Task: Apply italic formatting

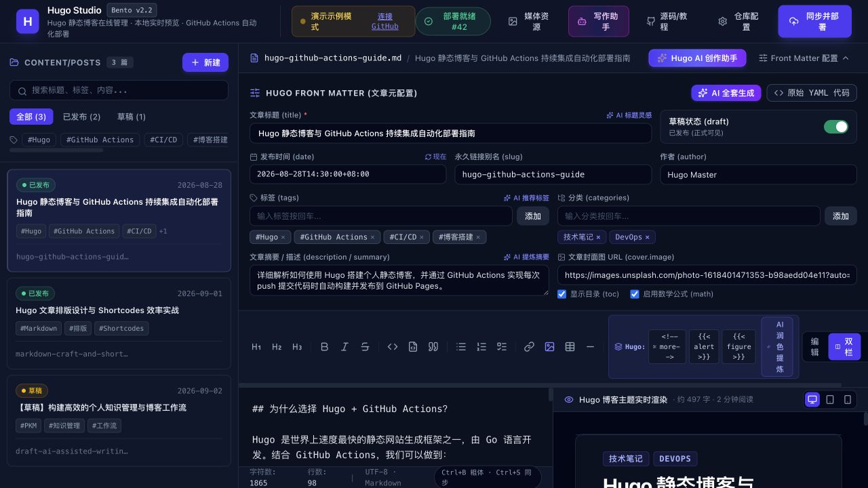Action: 344,347
